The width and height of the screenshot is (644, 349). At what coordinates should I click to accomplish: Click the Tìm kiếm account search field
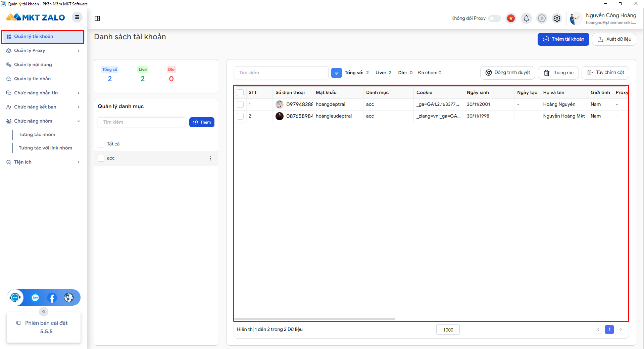click(281, 73)
